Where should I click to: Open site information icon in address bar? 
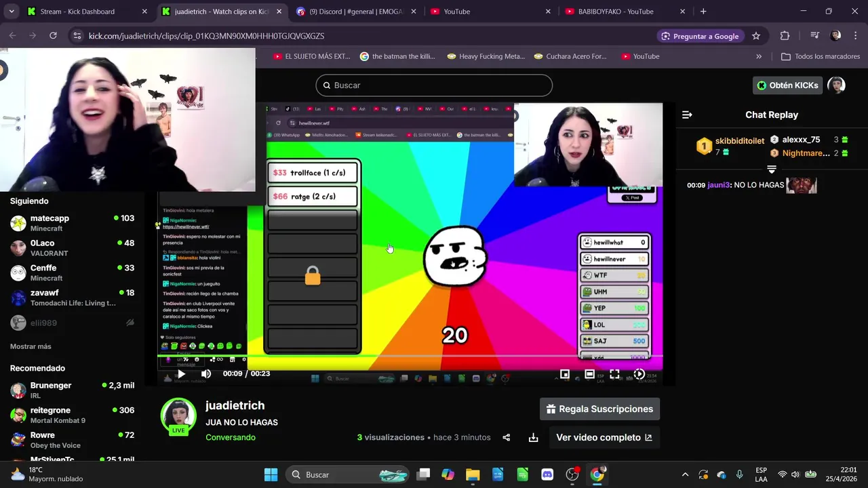point(77,36)
